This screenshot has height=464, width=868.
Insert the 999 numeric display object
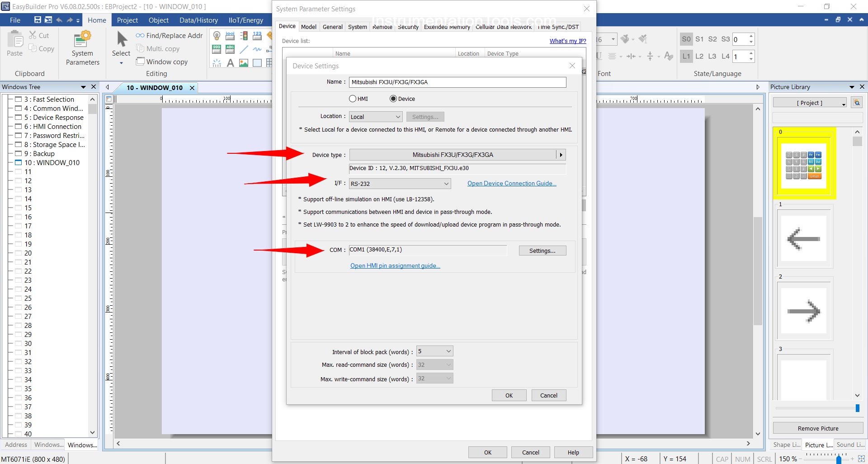pyautogui.click(x=217, y=49)
